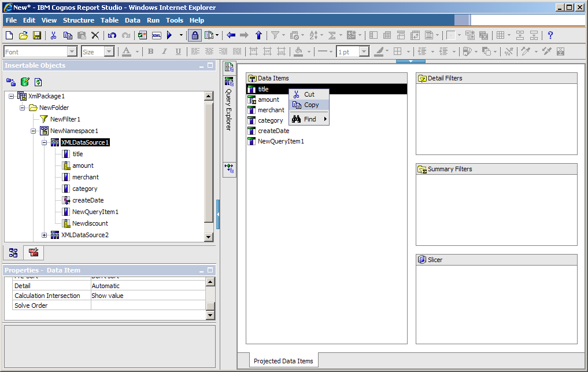This screenshot has height=372, width=588.
Task: Open the Data menu
Action: point(132,20)
